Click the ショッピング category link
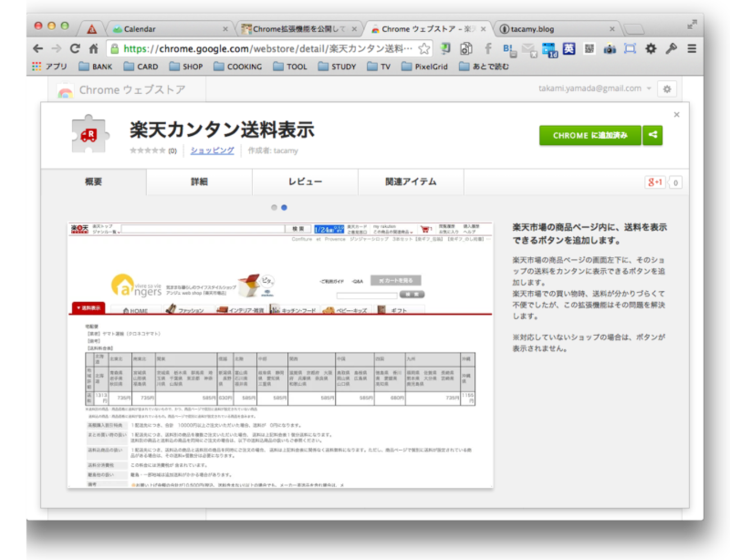The image size is (730, 560). [x=212, y=150]
